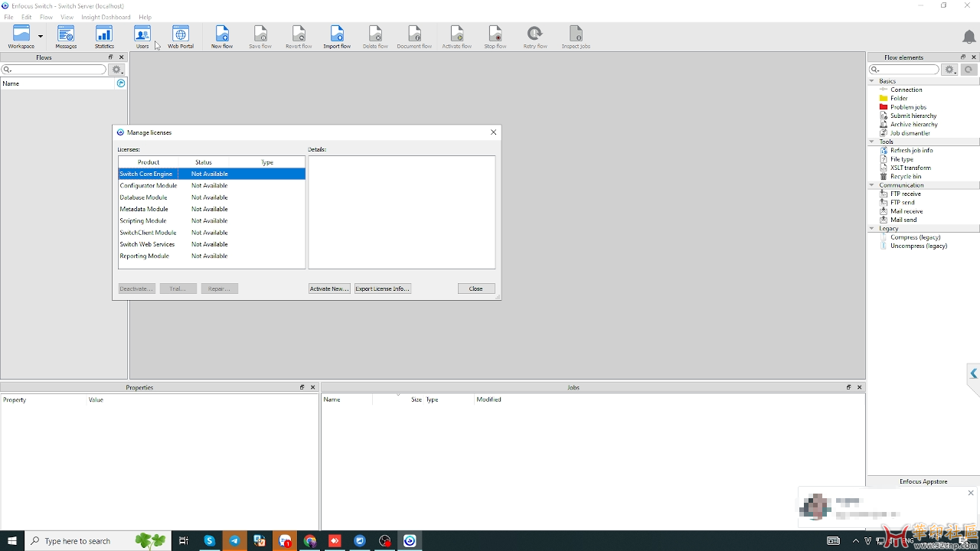Select Database Module license row

(x=211, y=197)
